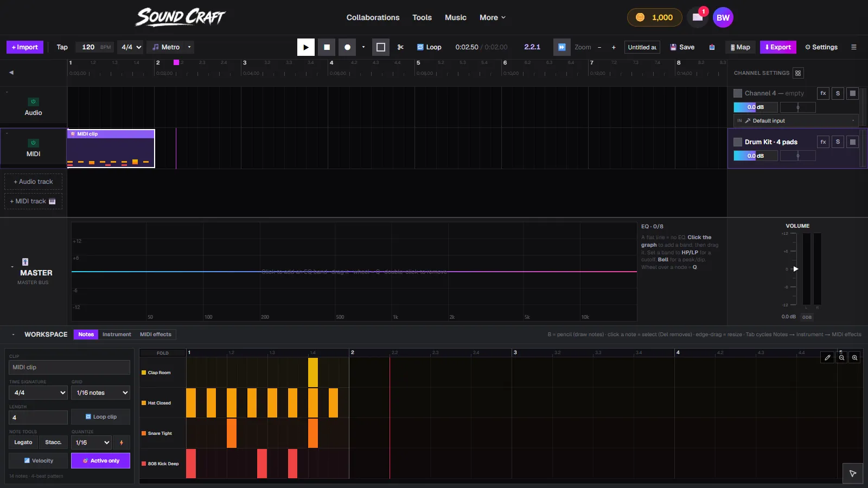Switch to MIDI effects tab
Screen dimensions: 868x488
pos(156,335)
